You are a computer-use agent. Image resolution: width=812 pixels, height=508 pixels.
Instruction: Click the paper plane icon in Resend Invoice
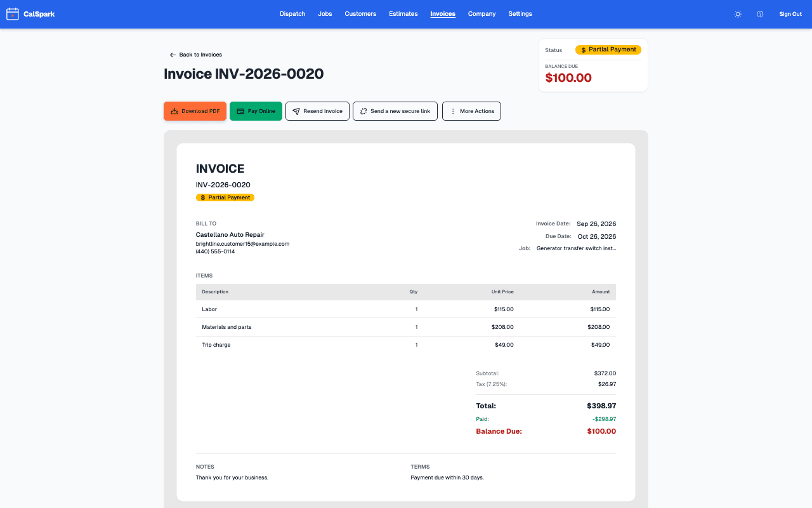296,111
